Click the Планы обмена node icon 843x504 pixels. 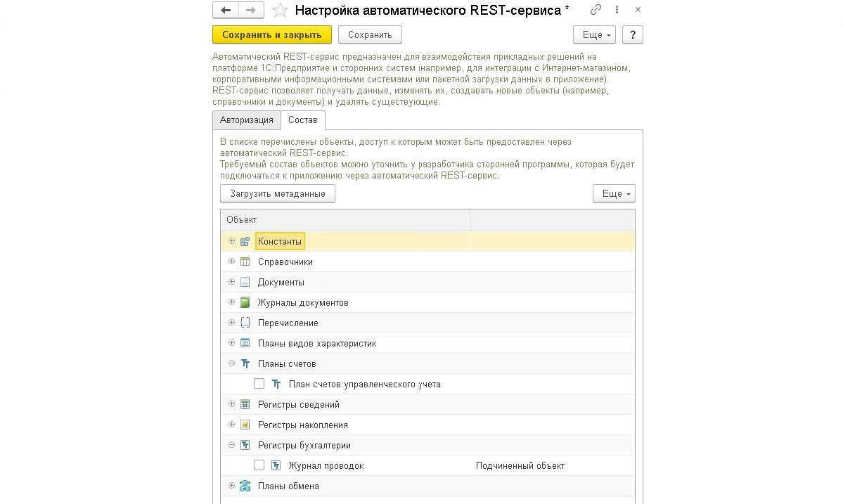pos(245,486)
